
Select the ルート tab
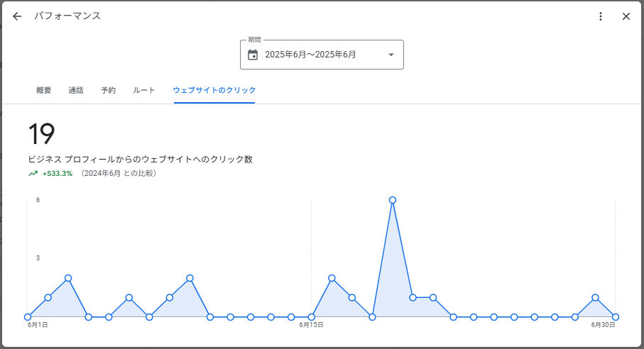(x=144, y=90)
